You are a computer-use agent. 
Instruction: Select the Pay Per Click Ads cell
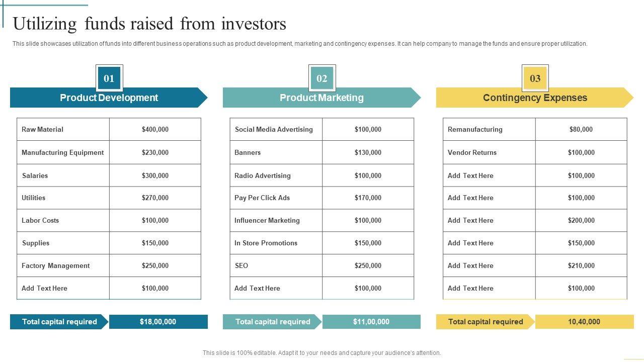coord(276,198)
